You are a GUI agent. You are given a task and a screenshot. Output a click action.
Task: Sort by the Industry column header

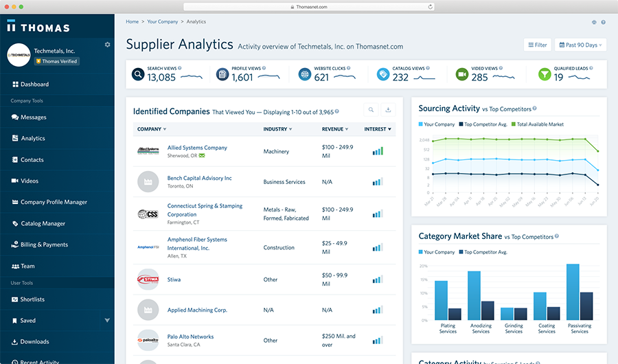click(277, 129)
